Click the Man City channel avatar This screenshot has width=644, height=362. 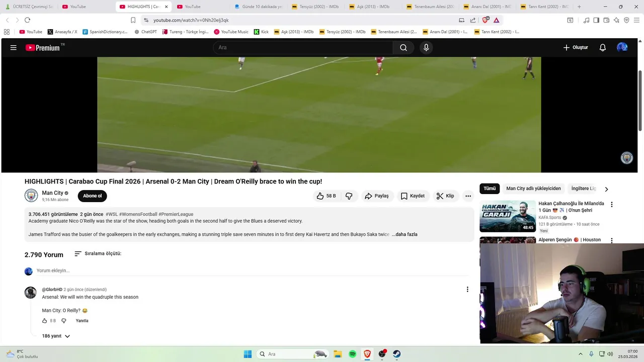[x=31, y=196]
